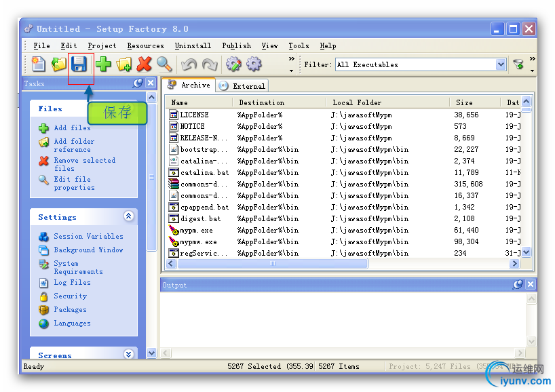This screenshot has height=392, width=555.
Task: Pin the Tasks pane with auto-hide icon
Action: [x=138, y=83]
